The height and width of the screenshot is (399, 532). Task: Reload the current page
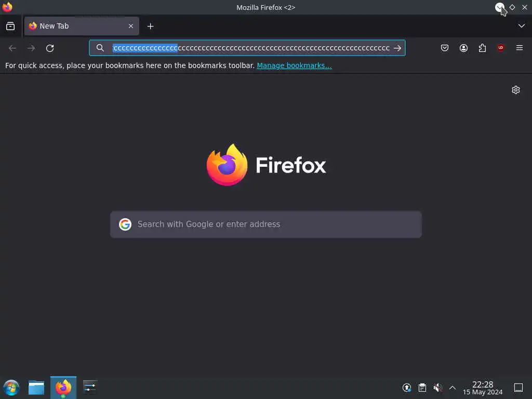pyautogui.click(x=50, y=48)
